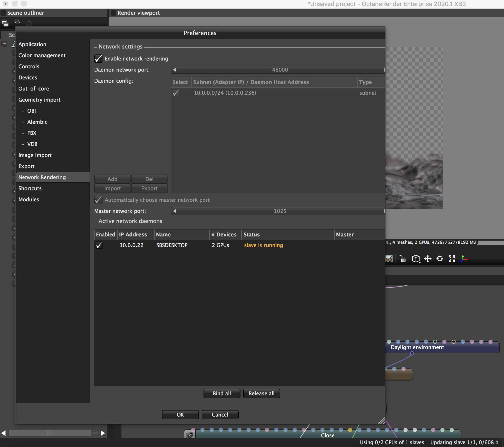
Task: Disable the Enable network rendering checkbox
Action: tap(98, 59)
